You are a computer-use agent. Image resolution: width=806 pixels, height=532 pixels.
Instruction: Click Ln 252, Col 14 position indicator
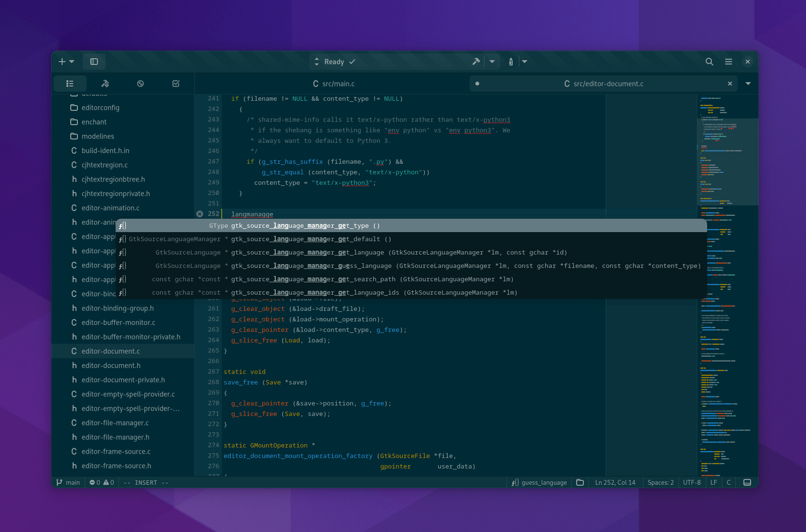(x=615, y=482)
